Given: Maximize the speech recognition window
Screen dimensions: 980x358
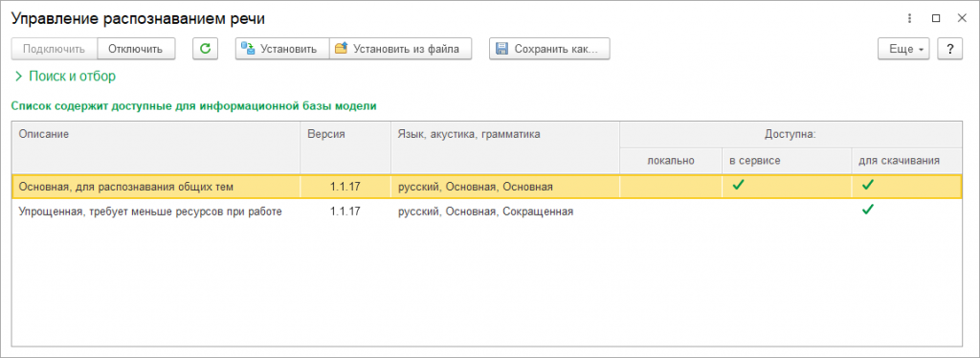Looking at the screenshot, I should pyautogui.click(x=936, y=18).
